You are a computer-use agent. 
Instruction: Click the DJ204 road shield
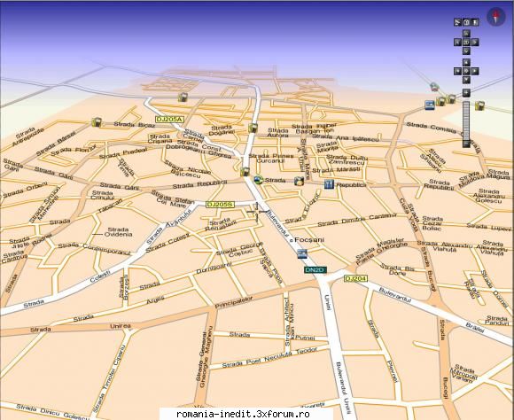[355, 279]
